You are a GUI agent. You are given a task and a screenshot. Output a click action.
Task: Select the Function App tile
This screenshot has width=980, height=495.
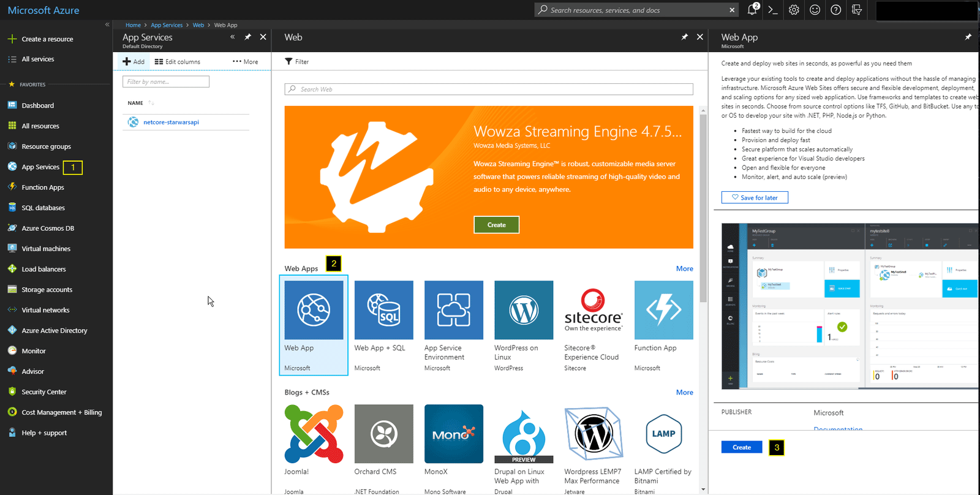pyautogui.click(x=663, y=325)
